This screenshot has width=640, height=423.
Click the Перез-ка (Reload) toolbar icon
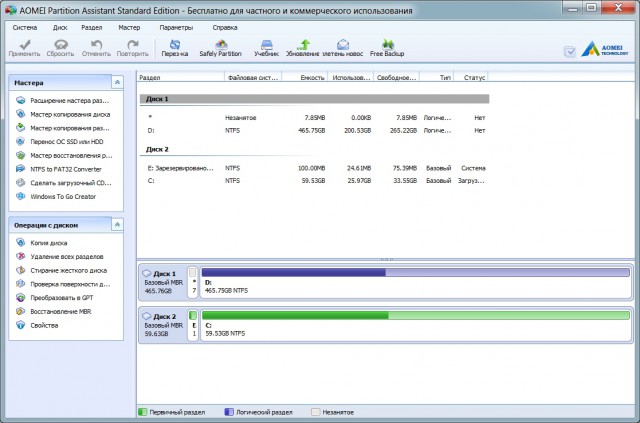point(175,48)
